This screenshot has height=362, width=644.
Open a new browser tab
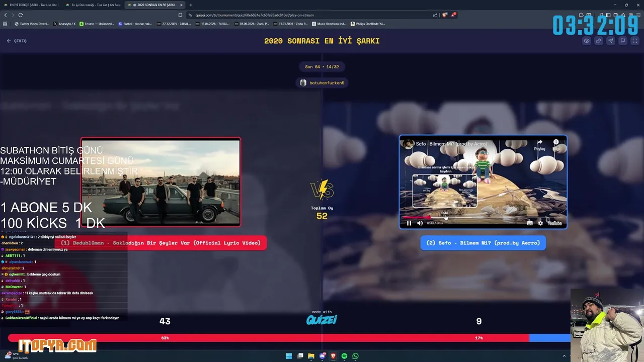tap(191, 5)
